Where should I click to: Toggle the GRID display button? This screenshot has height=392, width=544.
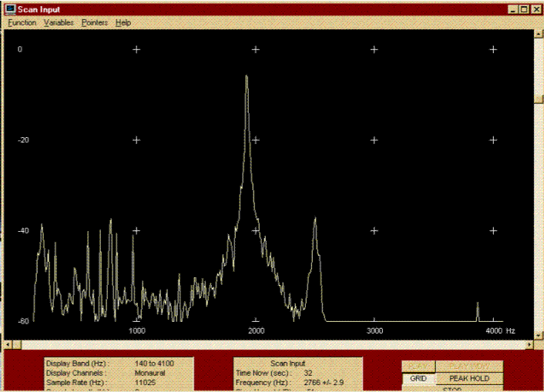point(418,379)
